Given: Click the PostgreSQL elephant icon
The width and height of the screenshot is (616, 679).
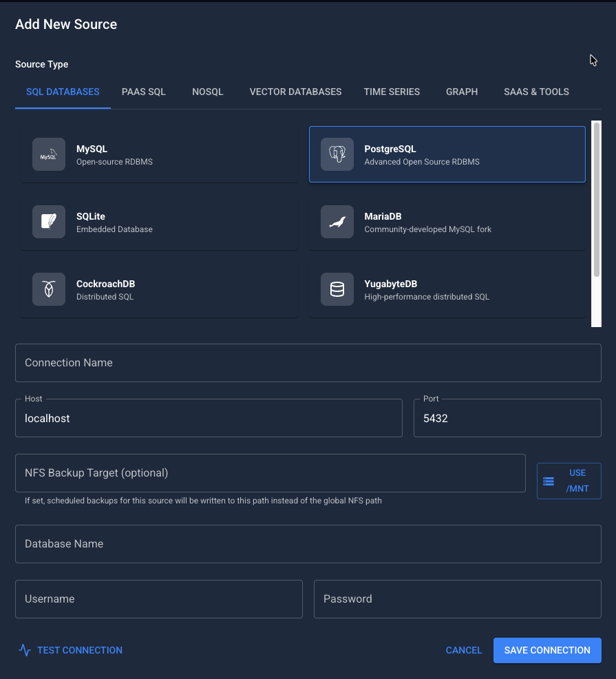Looking at the screenshot, I should 337,154.
